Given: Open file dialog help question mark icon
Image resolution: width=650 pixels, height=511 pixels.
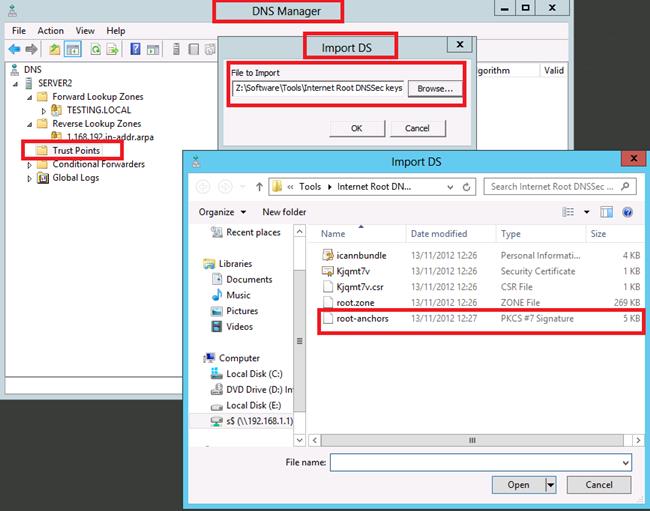Looking at the screenshot, I should pyautogui.click(x=628, y=212).
